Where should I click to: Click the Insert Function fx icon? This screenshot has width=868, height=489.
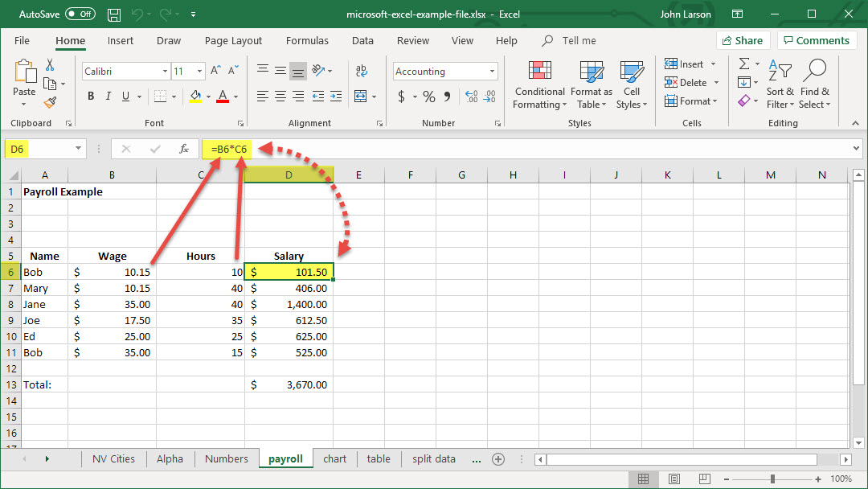(184, 149)
